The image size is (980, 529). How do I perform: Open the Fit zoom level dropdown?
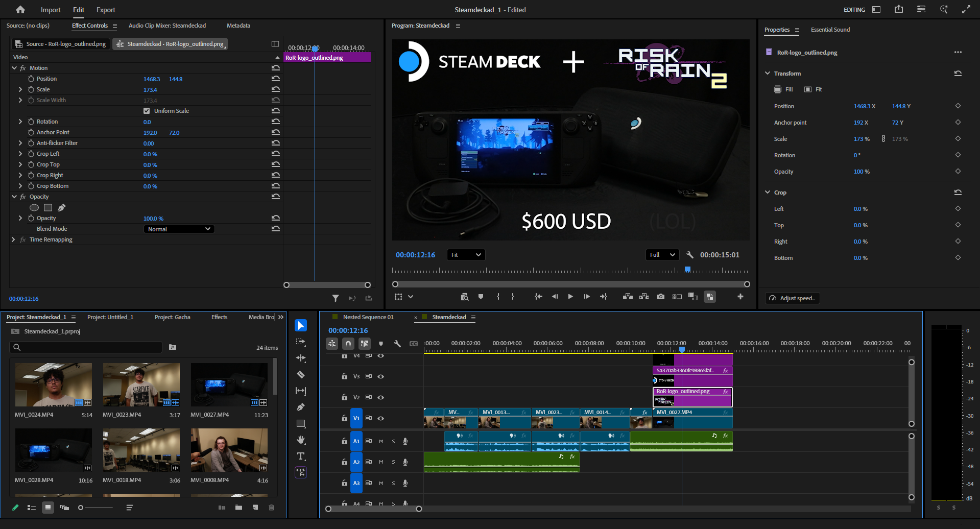(466, 255)
